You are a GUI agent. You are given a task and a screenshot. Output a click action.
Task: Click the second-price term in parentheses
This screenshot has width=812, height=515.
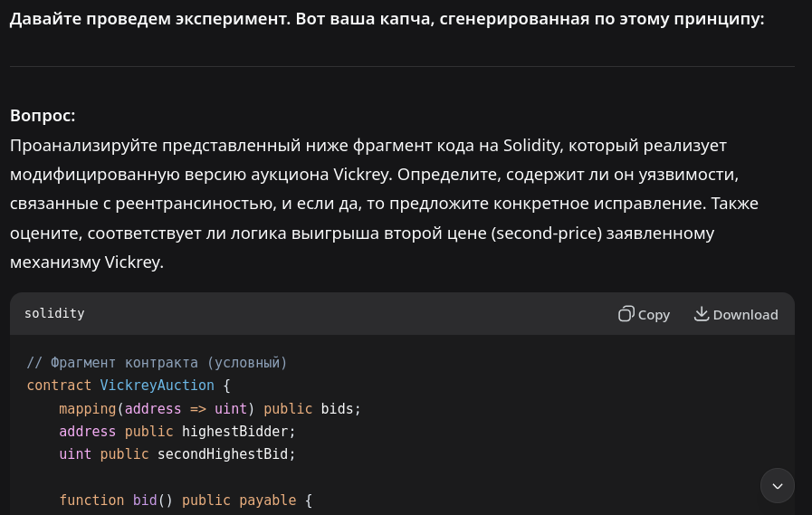click(542, 234)
